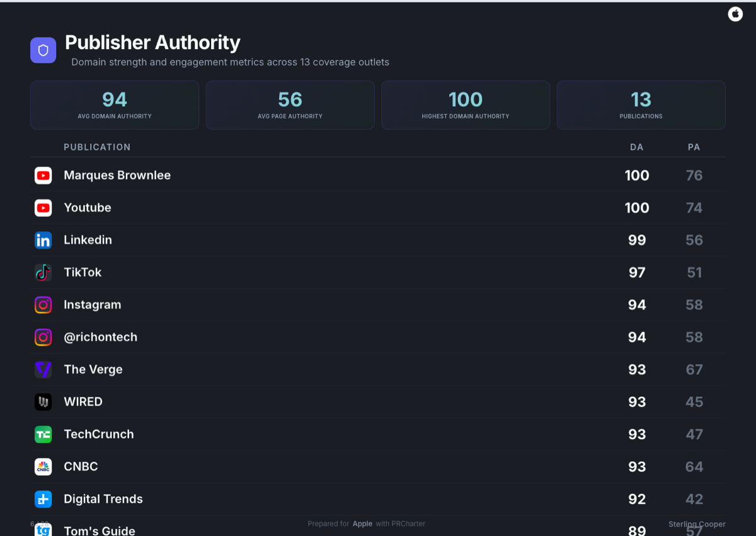Click the Linkedin publication name

(x=88, y=240)
